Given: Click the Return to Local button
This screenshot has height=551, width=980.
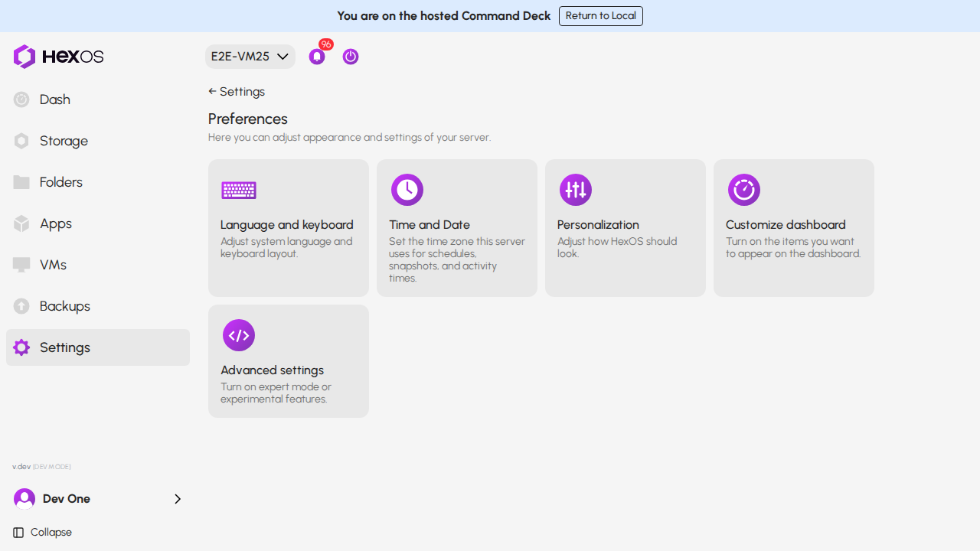Looking at the screenshot, I should click(601, 16).
